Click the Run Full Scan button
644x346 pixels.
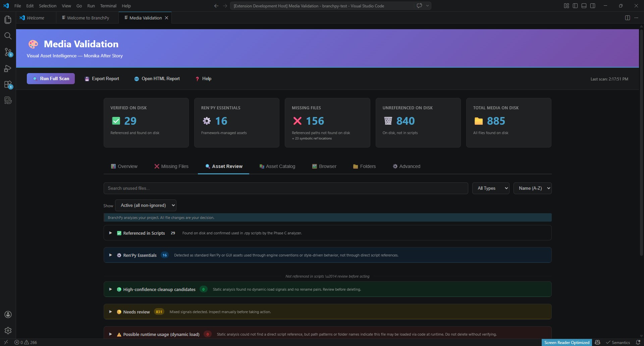click(x=51, y=78)
